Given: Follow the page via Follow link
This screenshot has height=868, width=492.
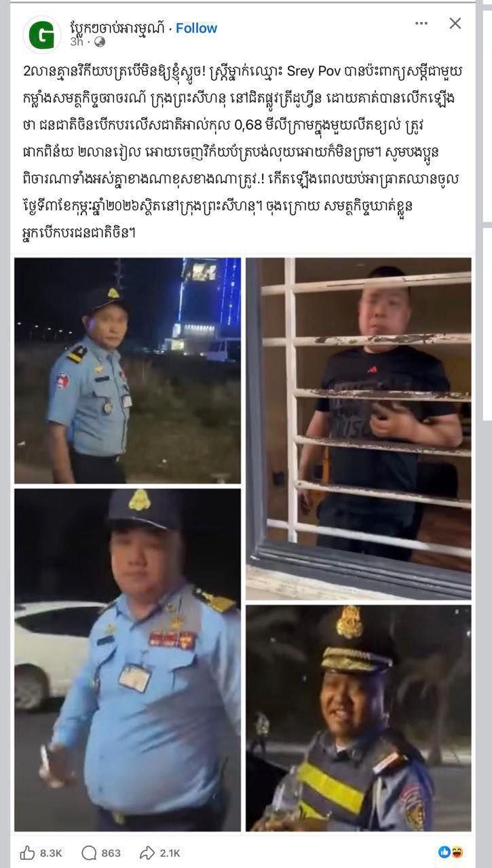Looking at the screenshot, I should click(x=196, y=28).
